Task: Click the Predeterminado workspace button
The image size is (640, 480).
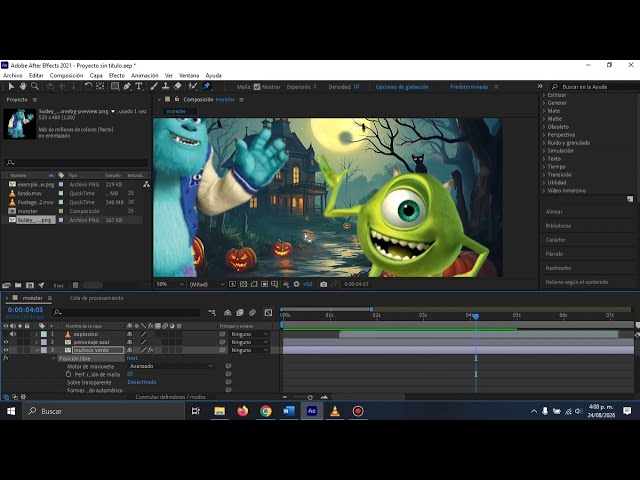Action: point(469,87)
